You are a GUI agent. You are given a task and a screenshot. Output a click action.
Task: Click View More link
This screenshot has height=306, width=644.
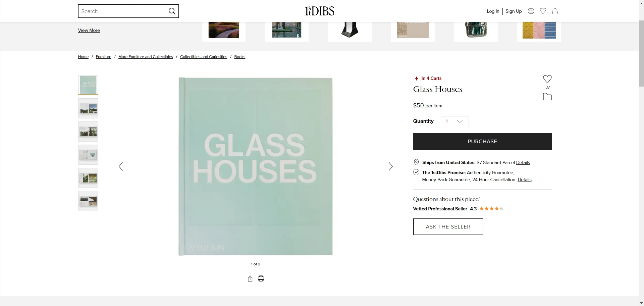(89, 30)
